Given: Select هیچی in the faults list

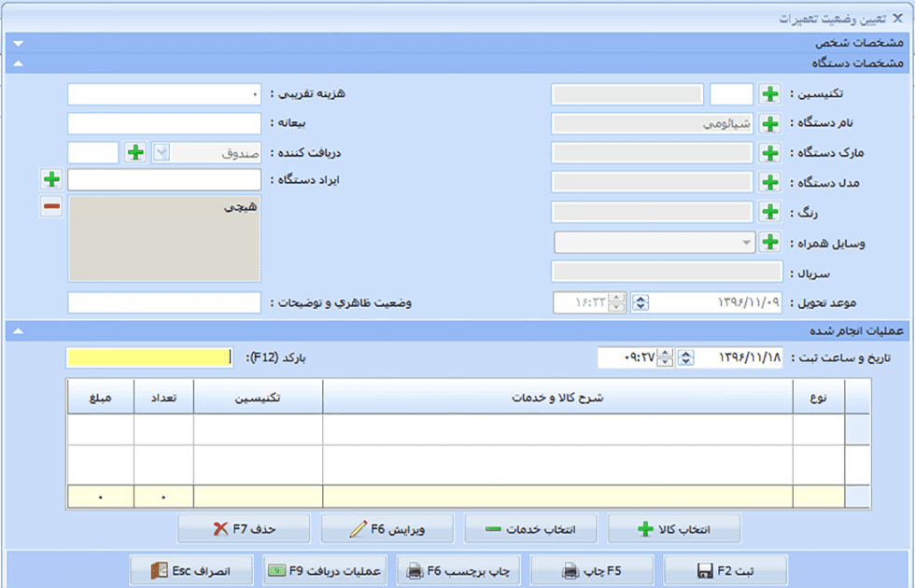Looking at the screenshot, I should (x=241, y=207).
